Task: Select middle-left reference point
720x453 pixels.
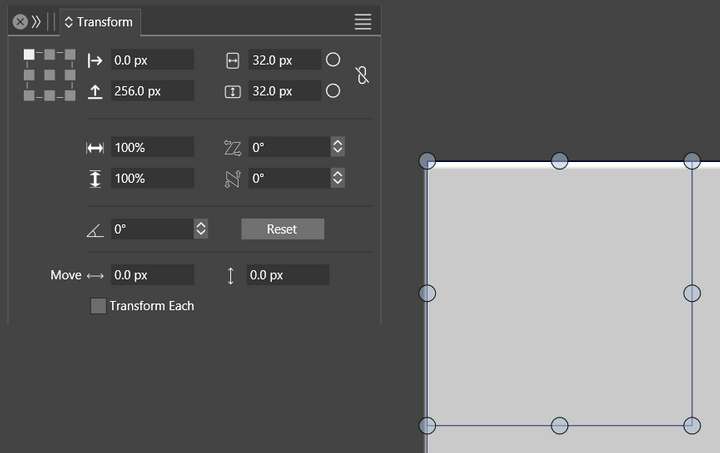Action: 29,75
